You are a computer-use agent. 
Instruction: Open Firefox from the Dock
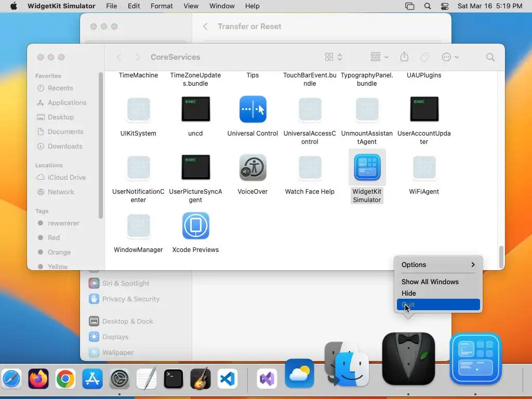38,379
